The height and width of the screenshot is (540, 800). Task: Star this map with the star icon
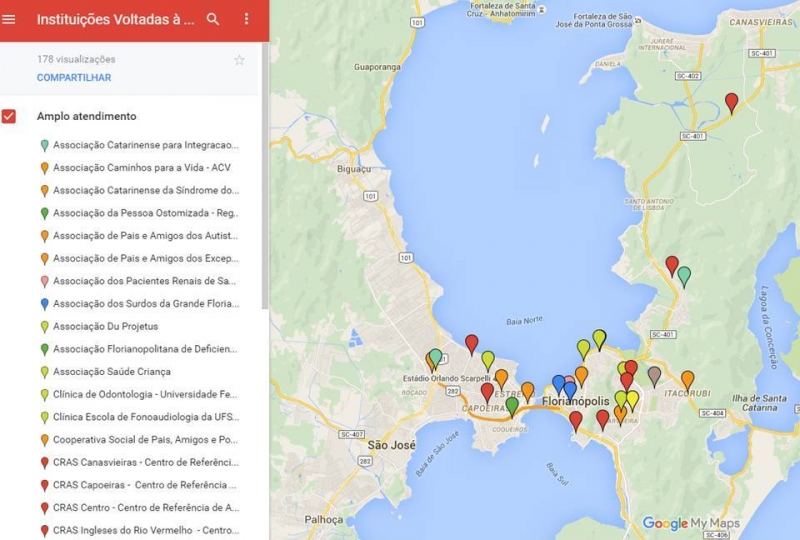[239, 60]
